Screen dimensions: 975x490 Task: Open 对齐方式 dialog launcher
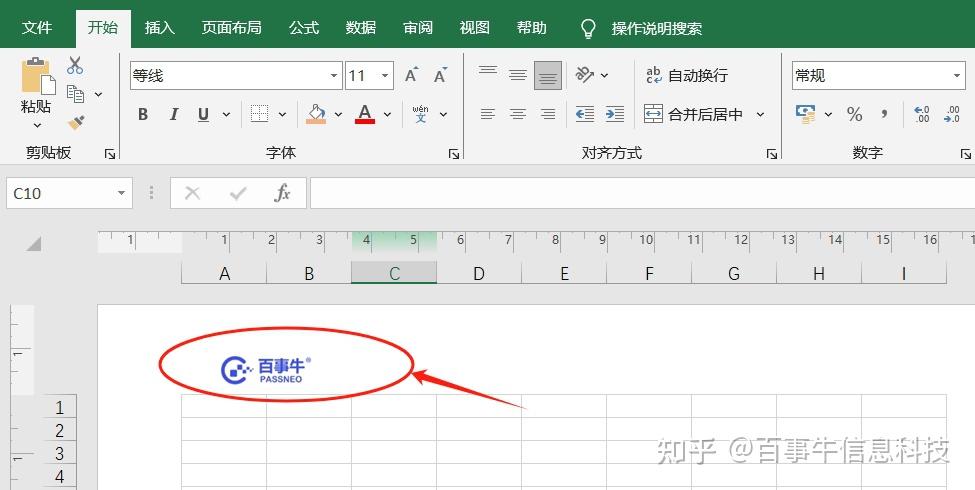pos(772,154)
